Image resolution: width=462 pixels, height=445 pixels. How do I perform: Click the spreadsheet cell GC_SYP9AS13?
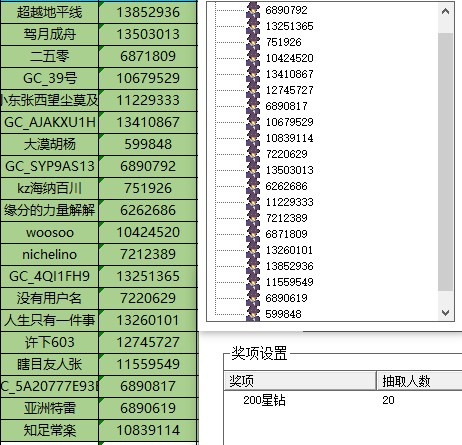pyautogui.click(x=49, y=166)
